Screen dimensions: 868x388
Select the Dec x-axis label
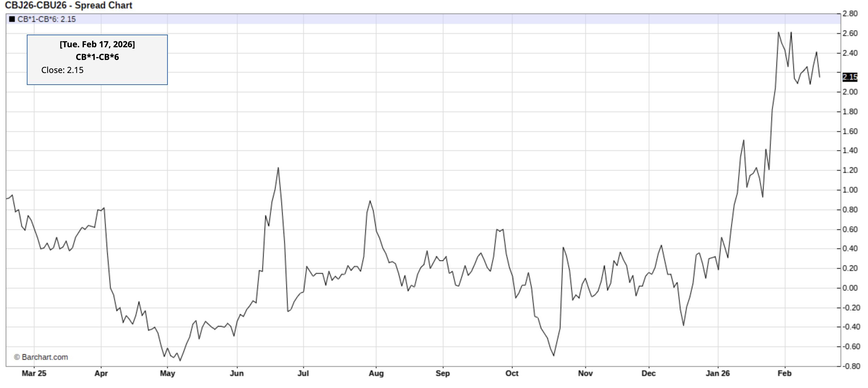649,374
